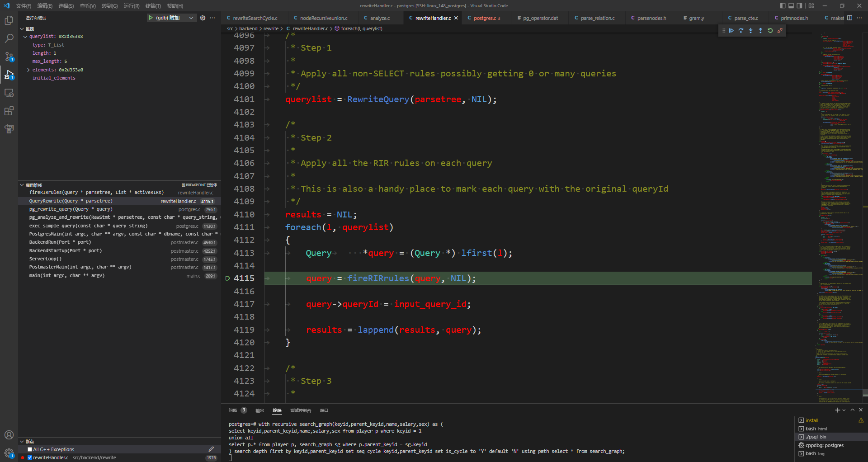The width and height of the screenshot is (868, 462).
Task: Open the Go menu (转到(G))
Action: tap(109, 6)
